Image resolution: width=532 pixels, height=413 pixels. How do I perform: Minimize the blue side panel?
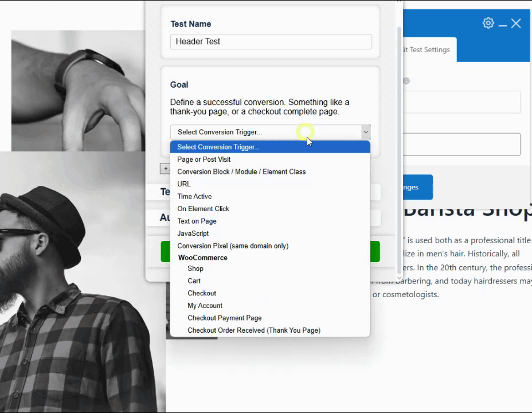(502, 24)
